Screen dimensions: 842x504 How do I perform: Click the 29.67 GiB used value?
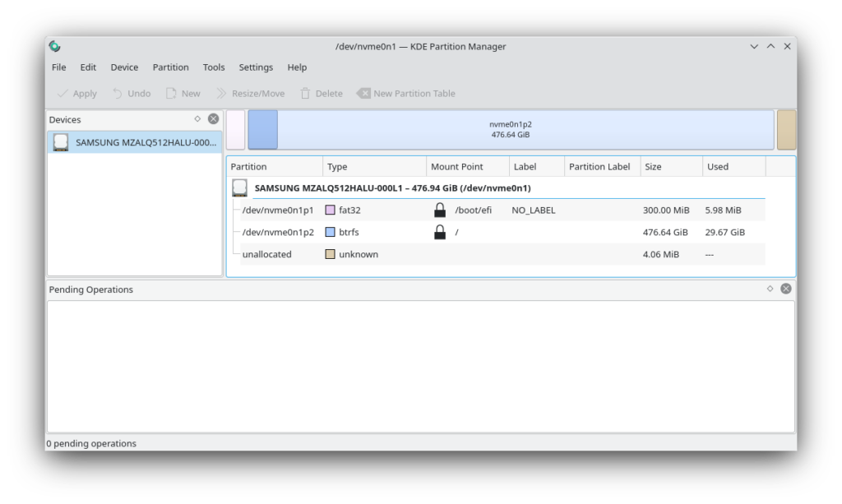pos(725,233)
